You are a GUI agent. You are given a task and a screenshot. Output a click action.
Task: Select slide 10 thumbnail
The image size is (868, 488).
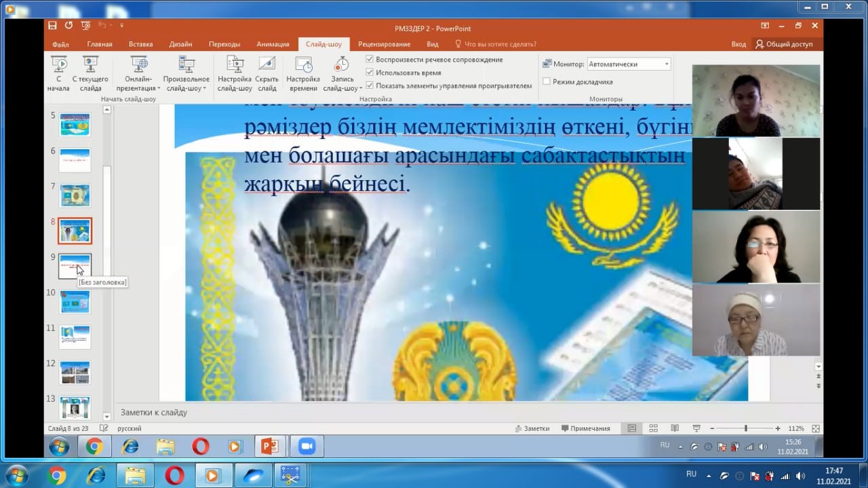(75, 301)
